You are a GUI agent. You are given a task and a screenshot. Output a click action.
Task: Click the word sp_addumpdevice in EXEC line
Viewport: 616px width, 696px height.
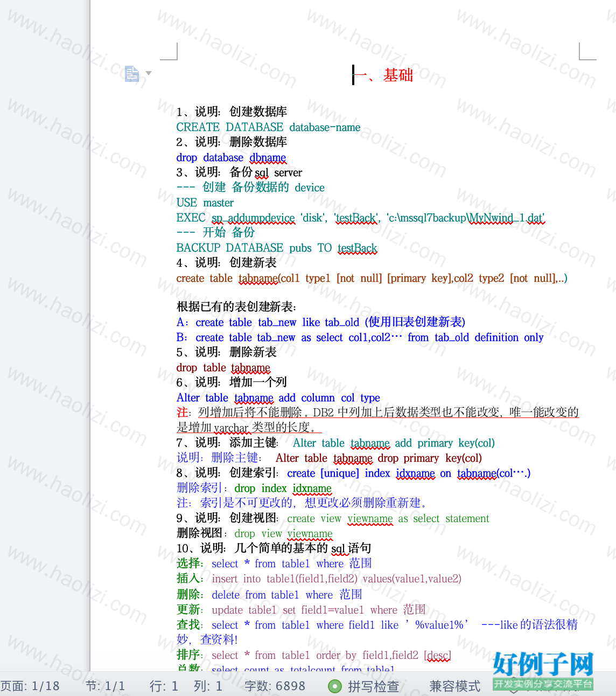(253, 218)
